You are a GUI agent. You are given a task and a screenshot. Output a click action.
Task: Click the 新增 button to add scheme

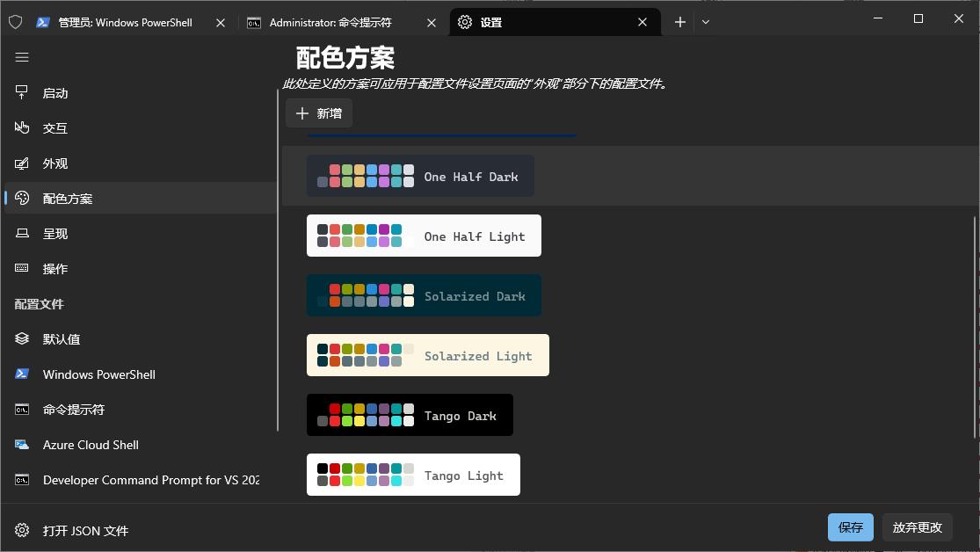click(318, 113)
